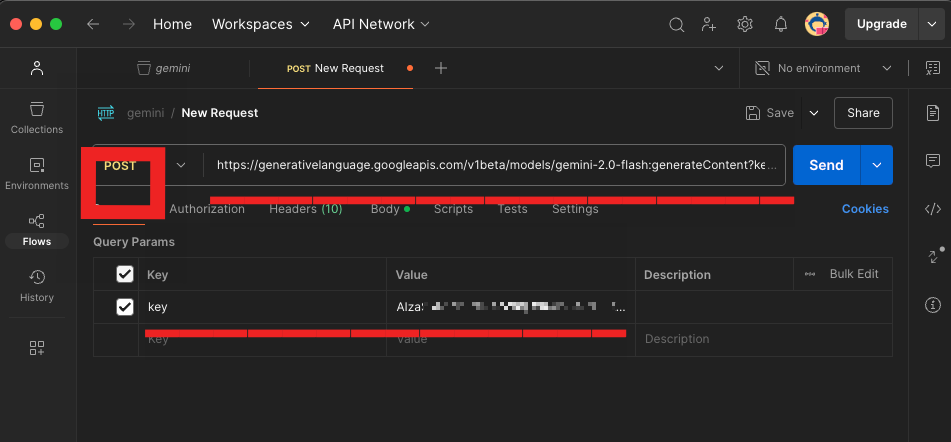The height and width of the screenshot is (442, 951).
Task: Open the user avatar menu
Action: click(x=817, y=24)
